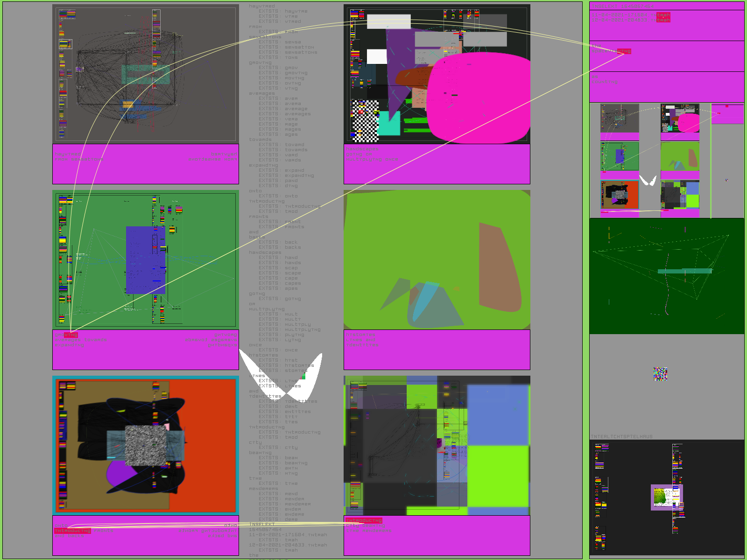The height and width of the screenshot is (560, 747).
Task: Click highlighted 'introducing' in bottom-left caption
Action: [x=72, y=531]
